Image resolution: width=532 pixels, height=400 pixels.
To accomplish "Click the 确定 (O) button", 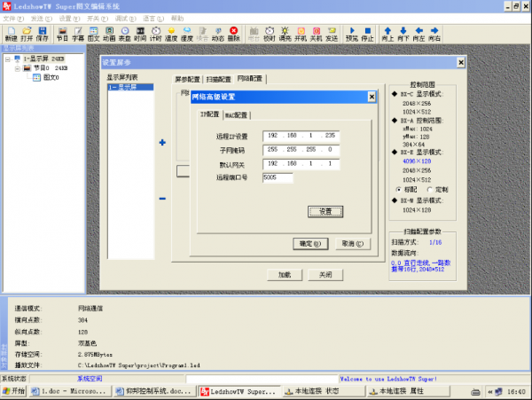I will (310, 243).
